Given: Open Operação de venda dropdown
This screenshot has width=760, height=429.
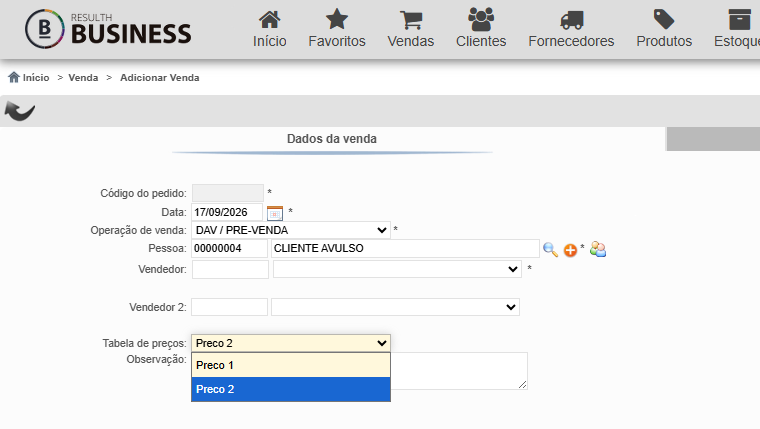Looking at the screenshot, I should (x=291, y=230).
